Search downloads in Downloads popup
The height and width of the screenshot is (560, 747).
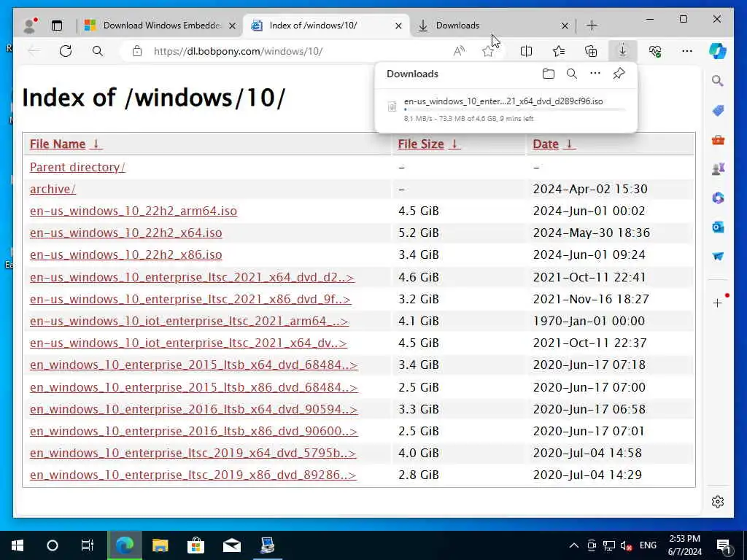tap(572, 74)
